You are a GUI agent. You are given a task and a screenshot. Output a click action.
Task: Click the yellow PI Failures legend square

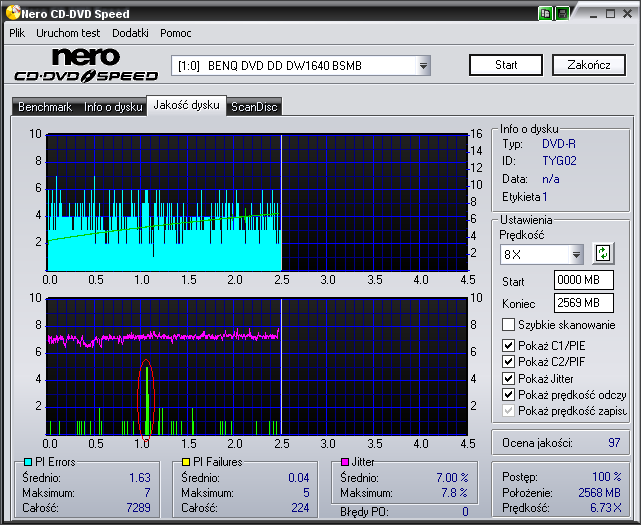pos(186,462)
